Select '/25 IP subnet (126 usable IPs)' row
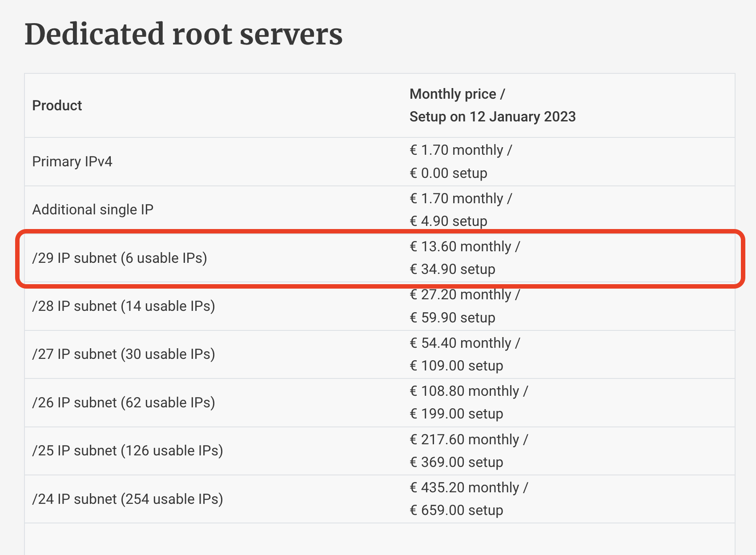Image resolution: width=756 pixels, height=555 pixels. pyautogui.click(x=380, y=450)
